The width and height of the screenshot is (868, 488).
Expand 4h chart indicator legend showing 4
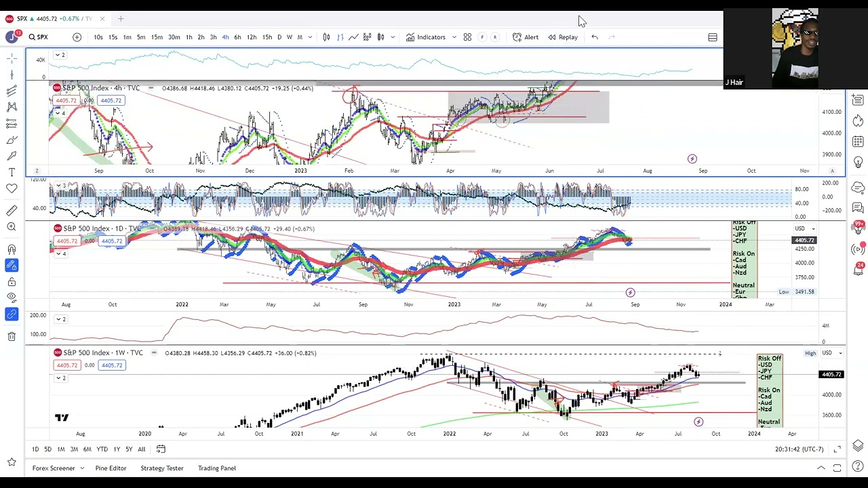[x=60, y=113]
